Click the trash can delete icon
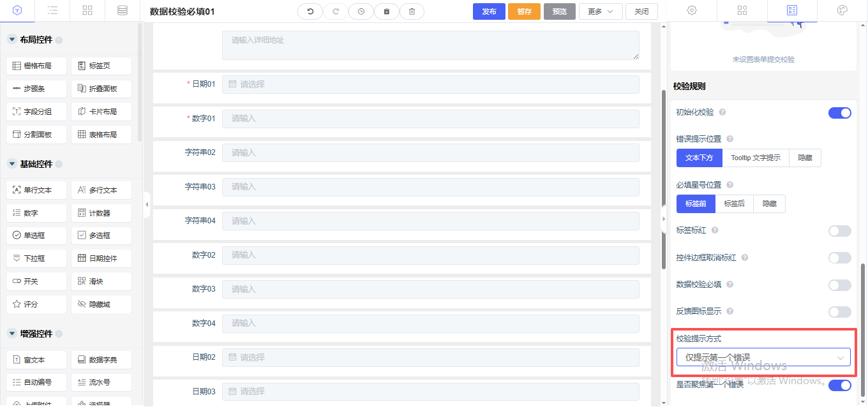 click(412, 11)
